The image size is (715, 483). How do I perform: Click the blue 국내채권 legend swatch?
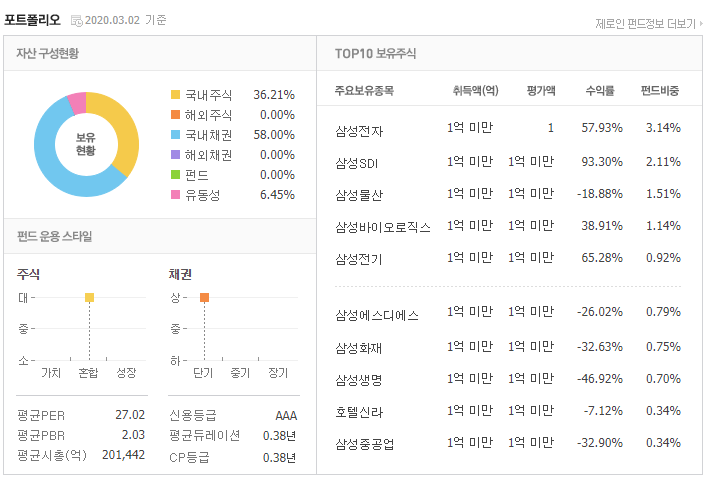point(175,135)
